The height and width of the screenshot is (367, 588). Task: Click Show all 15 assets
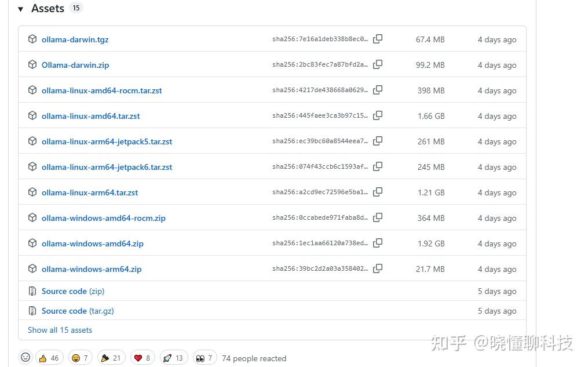tap(60, 330)
